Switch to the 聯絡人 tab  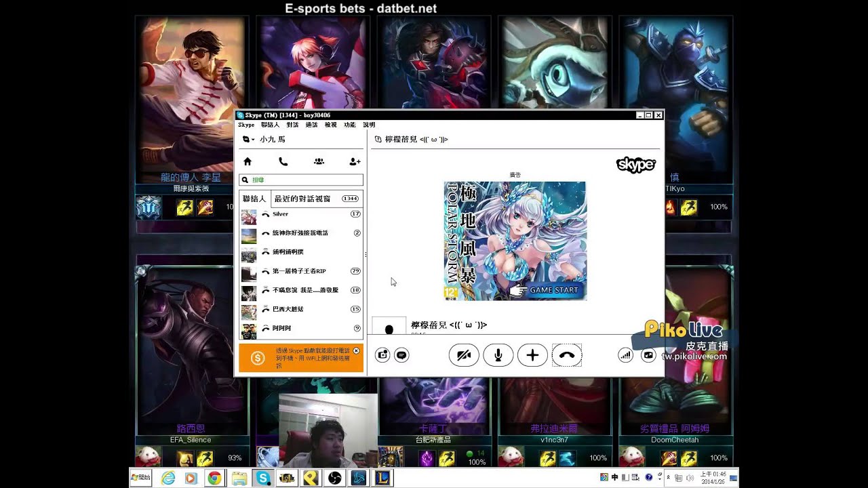254,199
